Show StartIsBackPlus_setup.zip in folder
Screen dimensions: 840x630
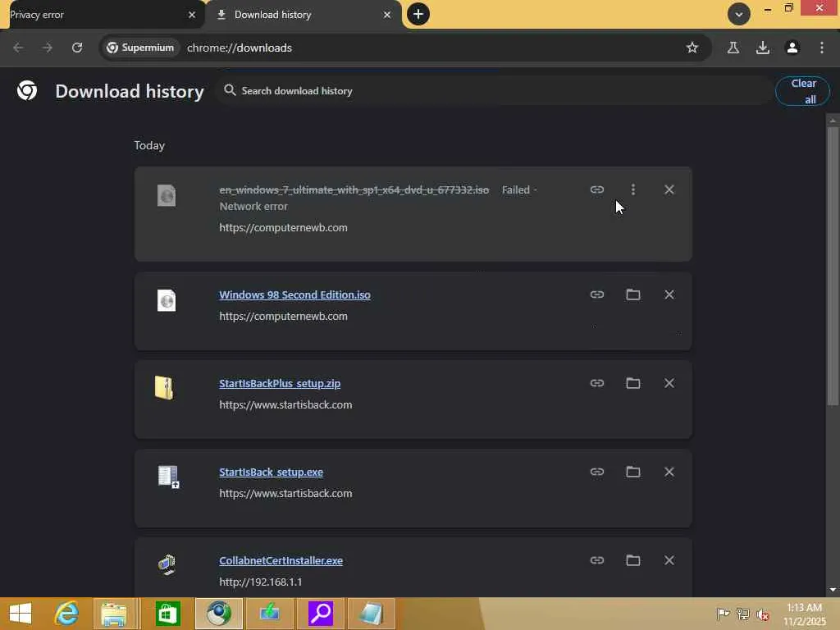point(632,383)
